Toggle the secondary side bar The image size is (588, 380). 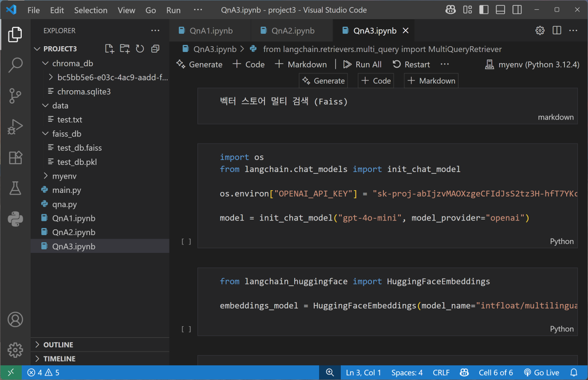(517, 10)
